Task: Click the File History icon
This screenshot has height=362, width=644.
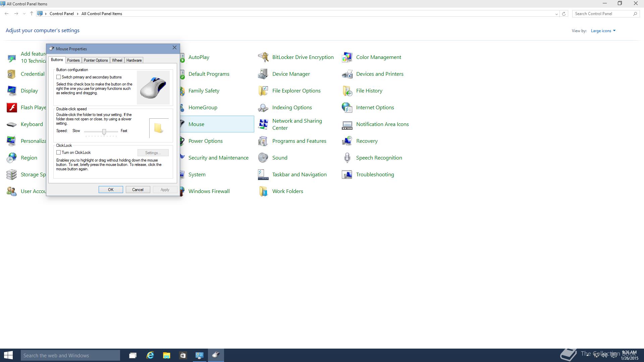Action: (347, 90)
